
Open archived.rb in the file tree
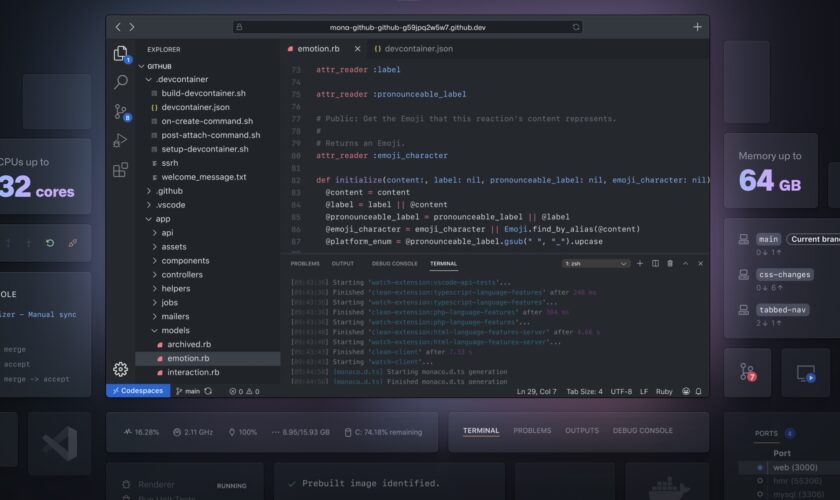coord(188,344)
